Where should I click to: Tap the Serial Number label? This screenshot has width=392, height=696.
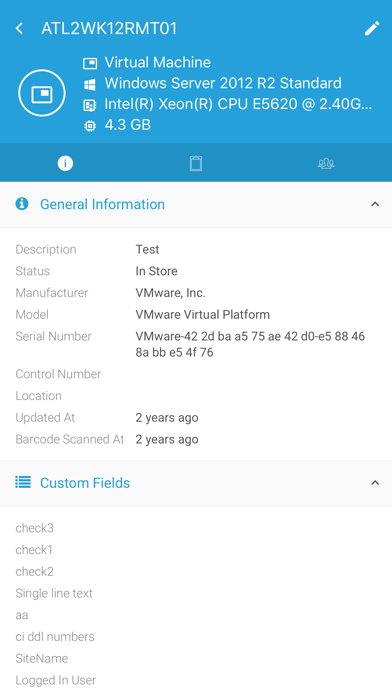click(x=54, y=336)
